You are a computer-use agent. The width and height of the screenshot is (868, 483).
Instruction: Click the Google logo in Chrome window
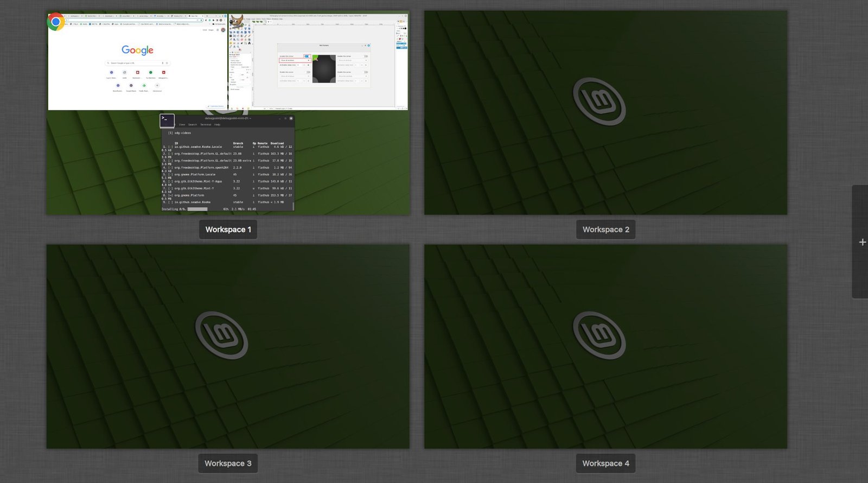(137, 50)
